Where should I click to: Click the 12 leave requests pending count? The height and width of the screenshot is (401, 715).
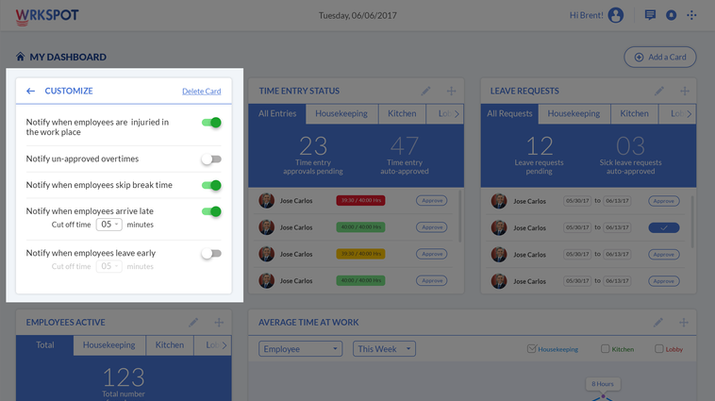[x=539, y=146]
